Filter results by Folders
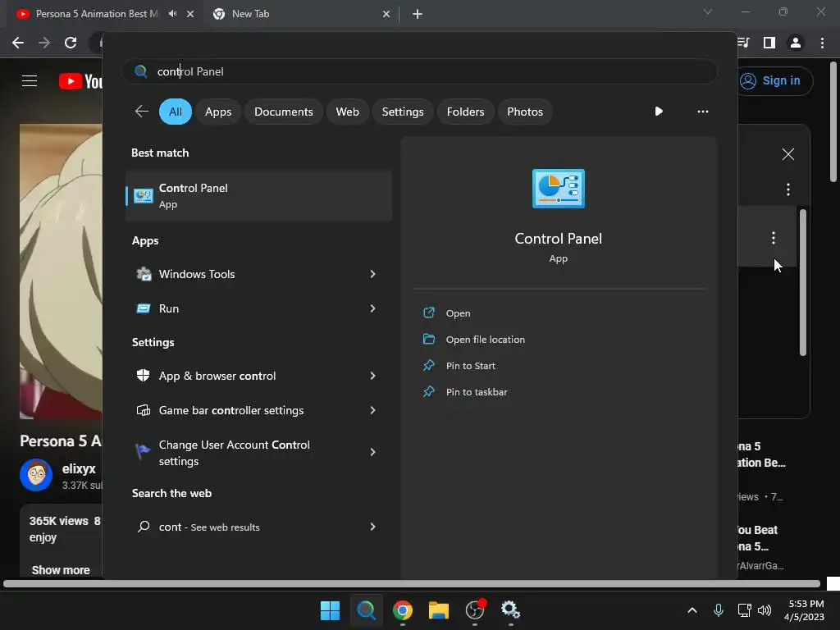 [x=465, y=112]
